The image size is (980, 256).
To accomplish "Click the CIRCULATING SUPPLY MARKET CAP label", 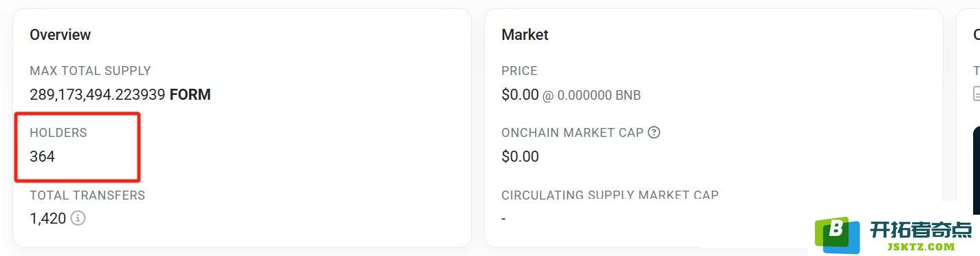I will [x=610, y=195].
